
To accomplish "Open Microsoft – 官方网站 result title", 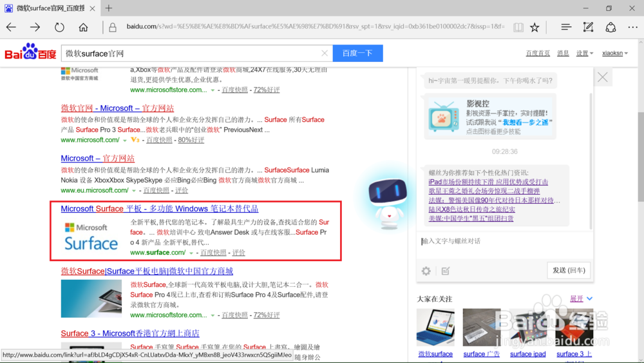I will tap(97, 158).
